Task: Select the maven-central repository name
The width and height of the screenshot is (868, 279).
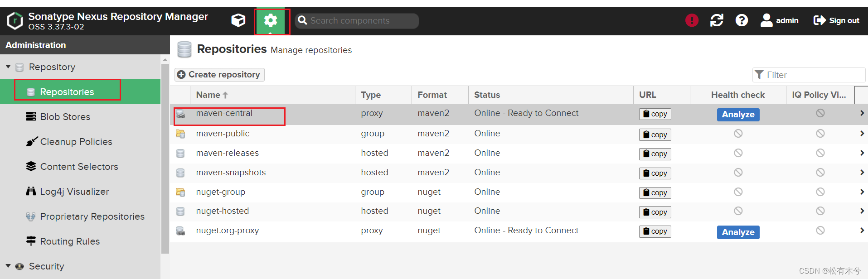Action: coord(224,113)
